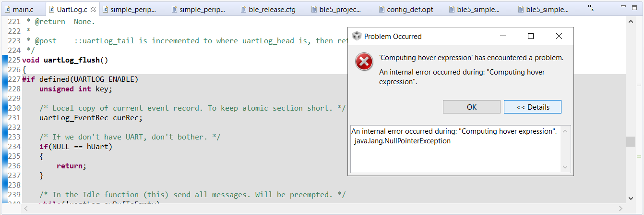Viewport: 644px width, 215px height.
Task: Maximize the Problem Occurred dialog
Action: 531,36
